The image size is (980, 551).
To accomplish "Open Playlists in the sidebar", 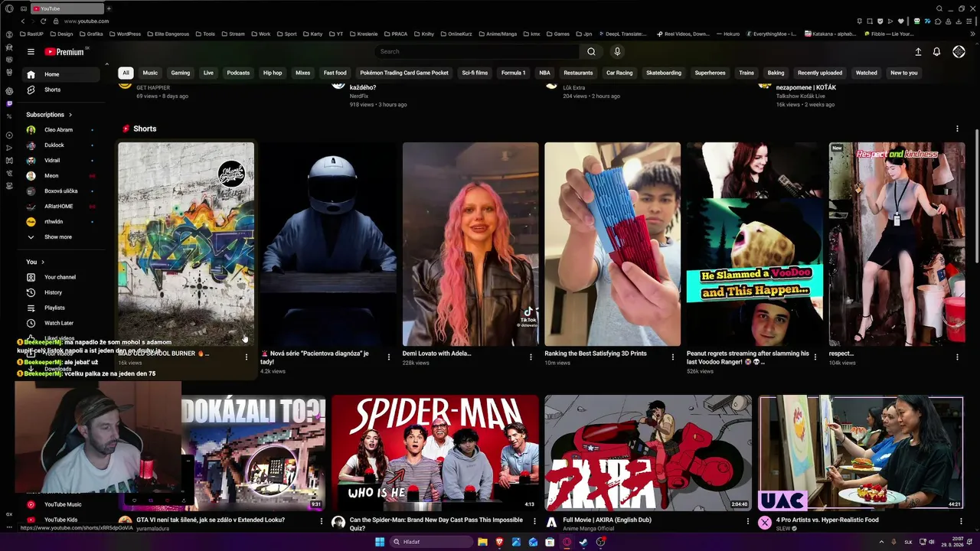I will click(x=61, y=308).
